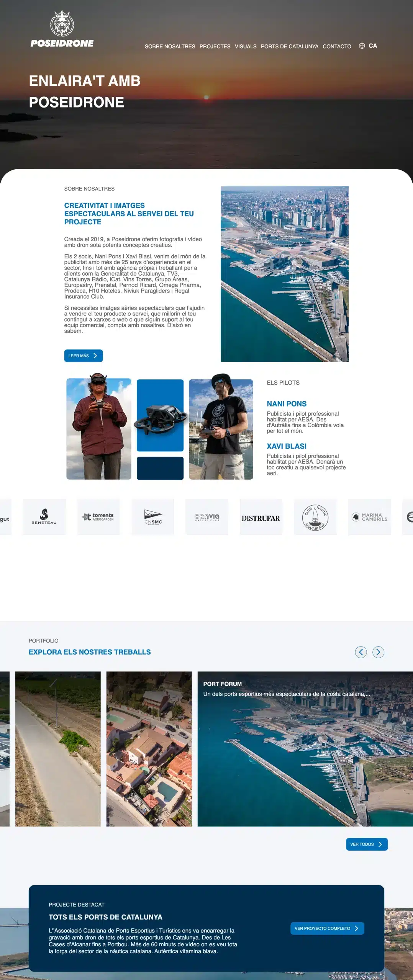Click the Poseidrone logo in header
Viewport: 413px width, 980px height.
click(62, 29)
